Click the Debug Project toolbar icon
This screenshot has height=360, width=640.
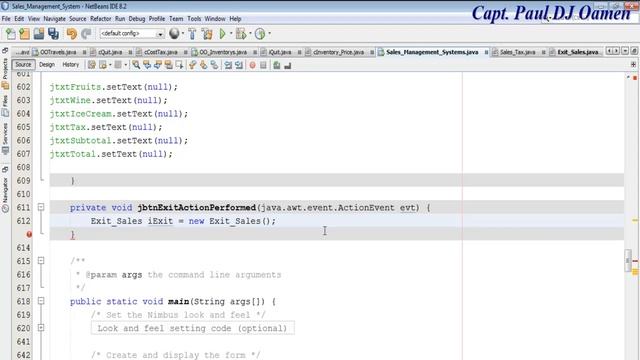(241, 34)
